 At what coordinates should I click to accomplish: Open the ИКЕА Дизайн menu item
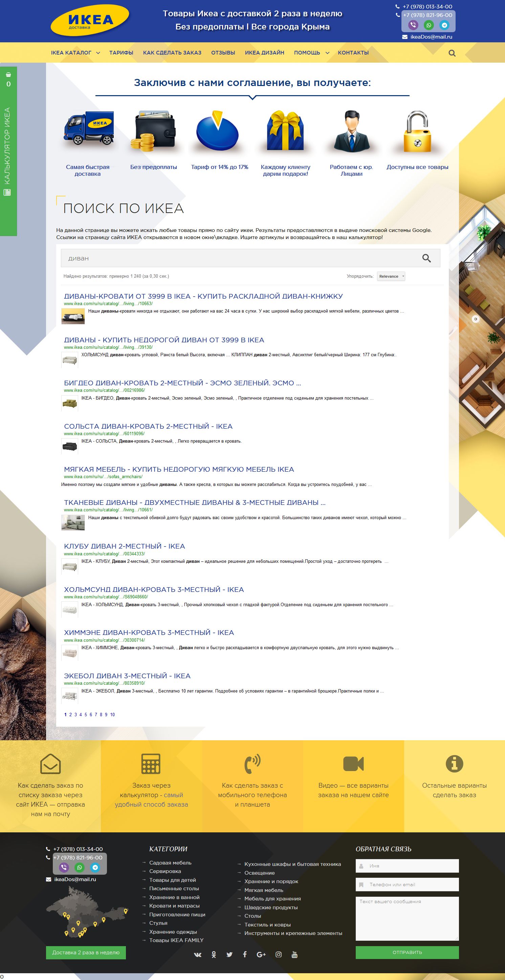click(x=265, y=53)
